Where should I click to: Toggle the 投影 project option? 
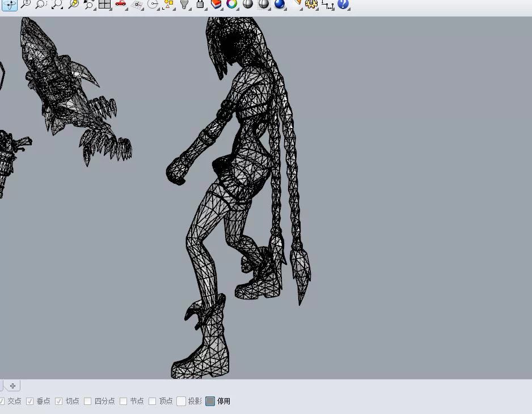coord(181,401)
